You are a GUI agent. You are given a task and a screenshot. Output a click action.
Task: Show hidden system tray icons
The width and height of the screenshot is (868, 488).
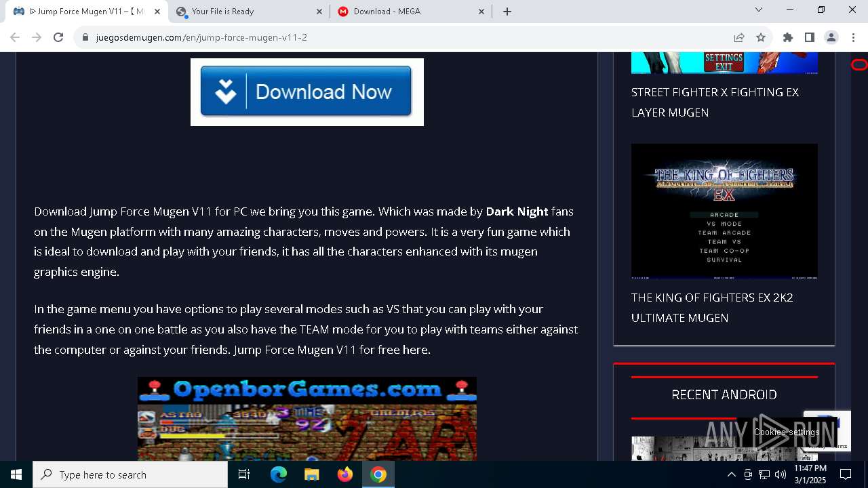(731, 474)
